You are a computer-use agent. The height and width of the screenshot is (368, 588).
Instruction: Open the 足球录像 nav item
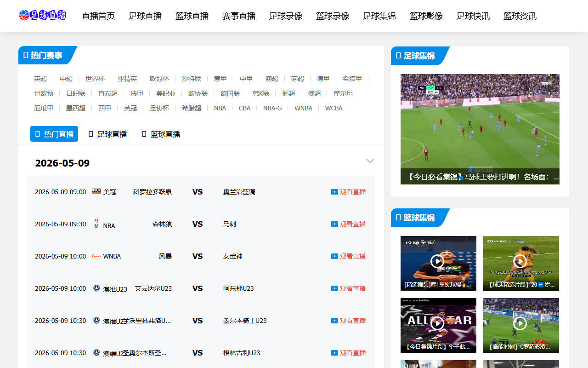286,16
